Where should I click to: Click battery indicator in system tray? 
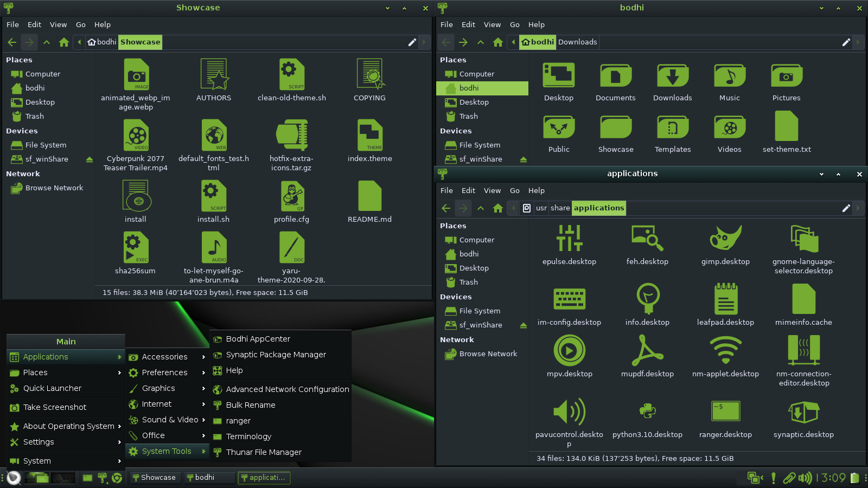(x=855, y=478)
